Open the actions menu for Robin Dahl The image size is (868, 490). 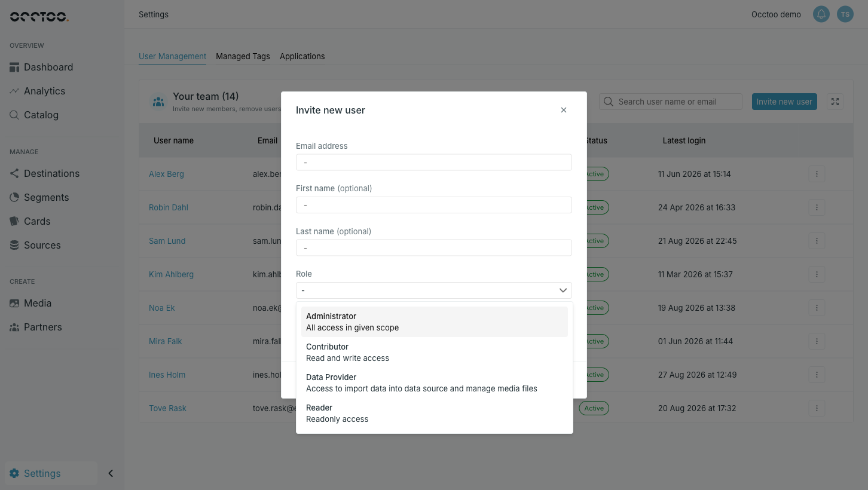817,207
